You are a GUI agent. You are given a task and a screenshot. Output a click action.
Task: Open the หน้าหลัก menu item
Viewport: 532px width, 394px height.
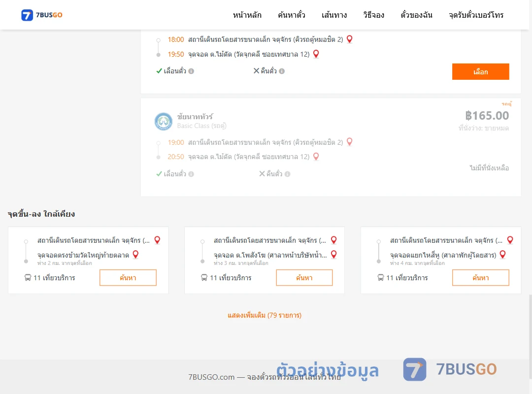point(247,15)
